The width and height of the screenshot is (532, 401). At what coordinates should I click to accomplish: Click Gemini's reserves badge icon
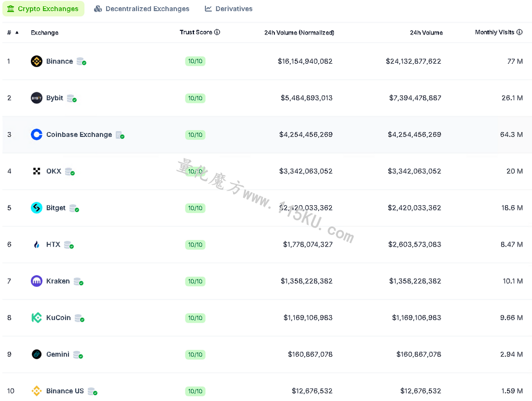point(78,355)
